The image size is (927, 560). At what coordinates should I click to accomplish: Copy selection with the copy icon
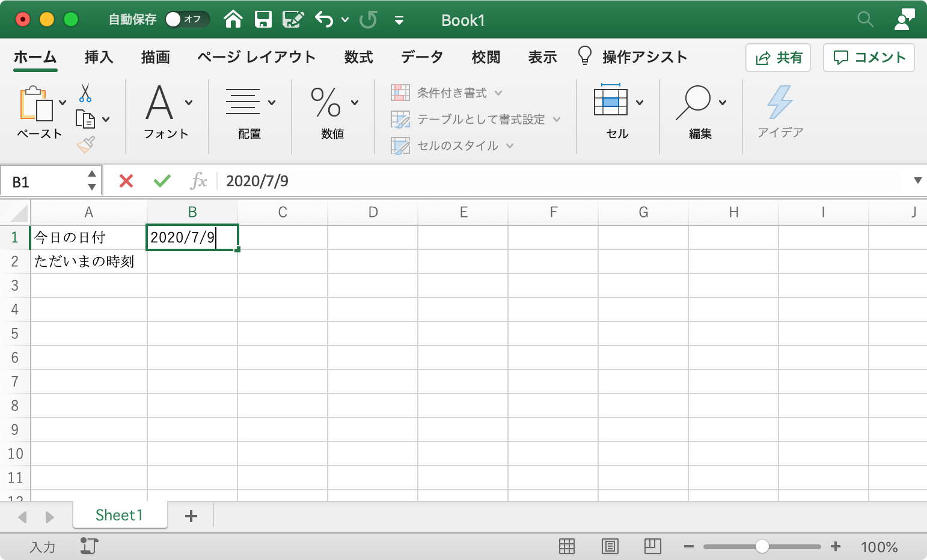85,119
